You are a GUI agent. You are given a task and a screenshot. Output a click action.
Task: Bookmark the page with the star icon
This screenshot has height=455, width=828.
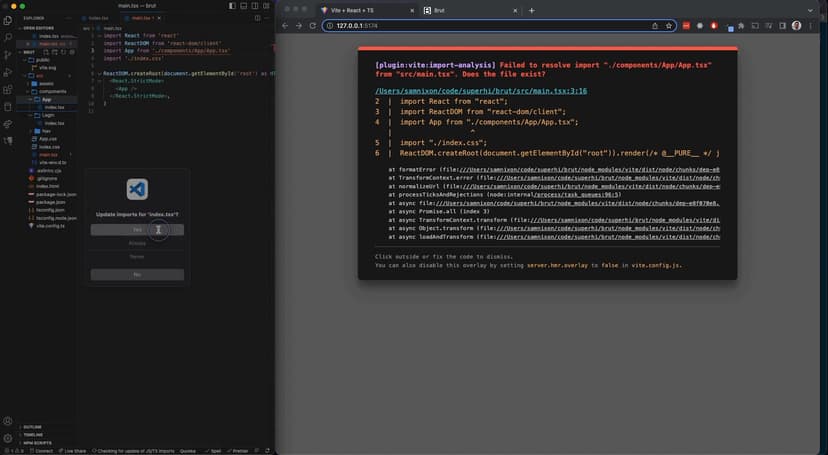pos(668,26)
